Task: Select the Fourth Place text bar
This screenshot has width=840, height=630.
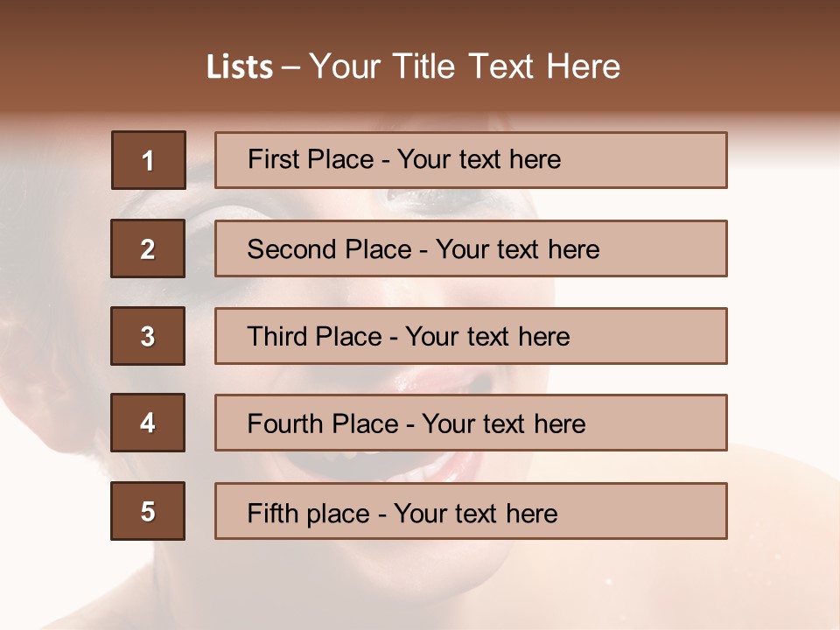Action: tap(471, 423)
